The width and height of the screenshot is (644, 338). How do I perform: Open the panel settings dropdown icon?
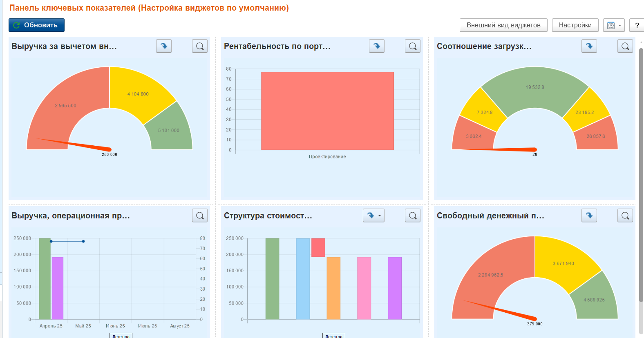point(614,25)
